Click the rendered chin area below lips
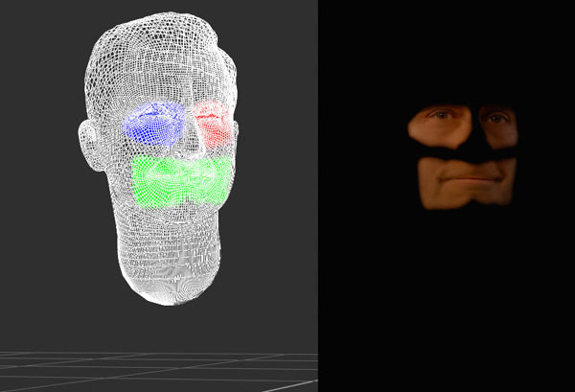The height and width of the screenshot is (392, 575). (466, 196)
